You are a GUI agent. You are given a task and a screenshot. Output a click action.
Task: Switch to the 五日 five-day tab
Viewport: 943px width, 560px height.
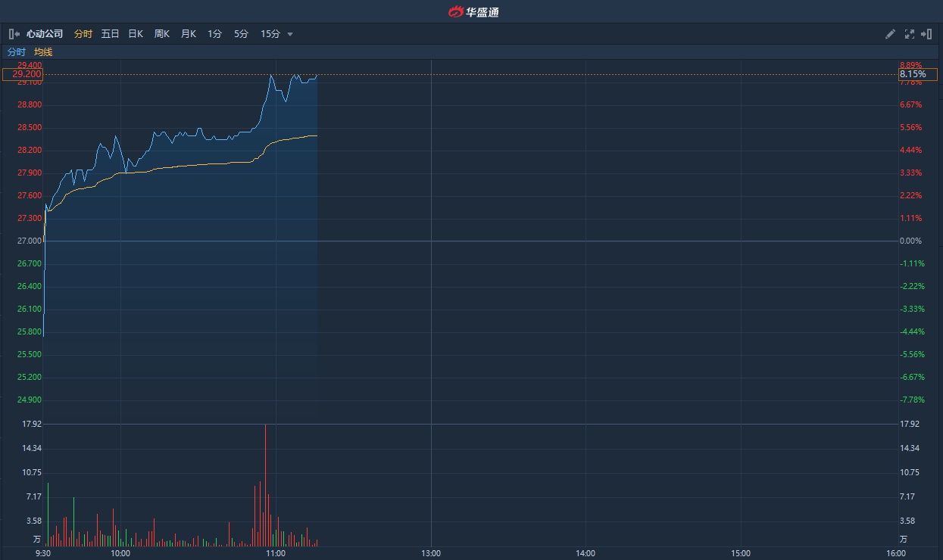[110, 34]
